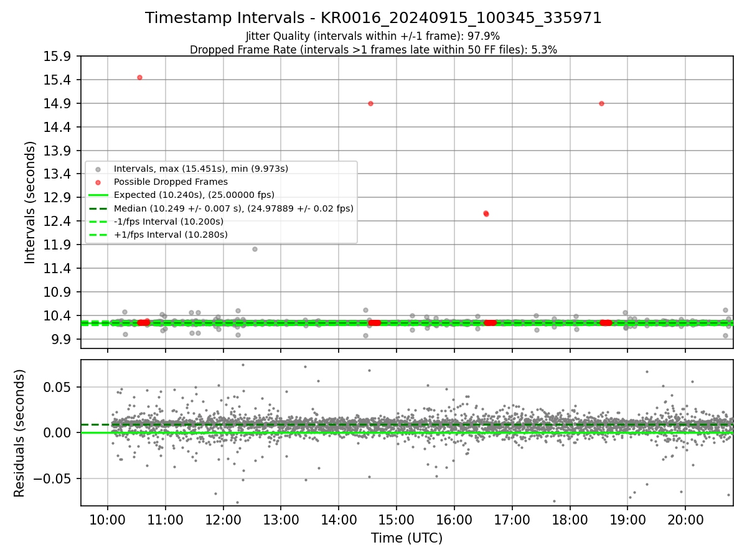The height and width of the screenshot is (560, 747).
Task: Select the 'Jitter Quality' subtitle line
Action: (x=373, y=36)
